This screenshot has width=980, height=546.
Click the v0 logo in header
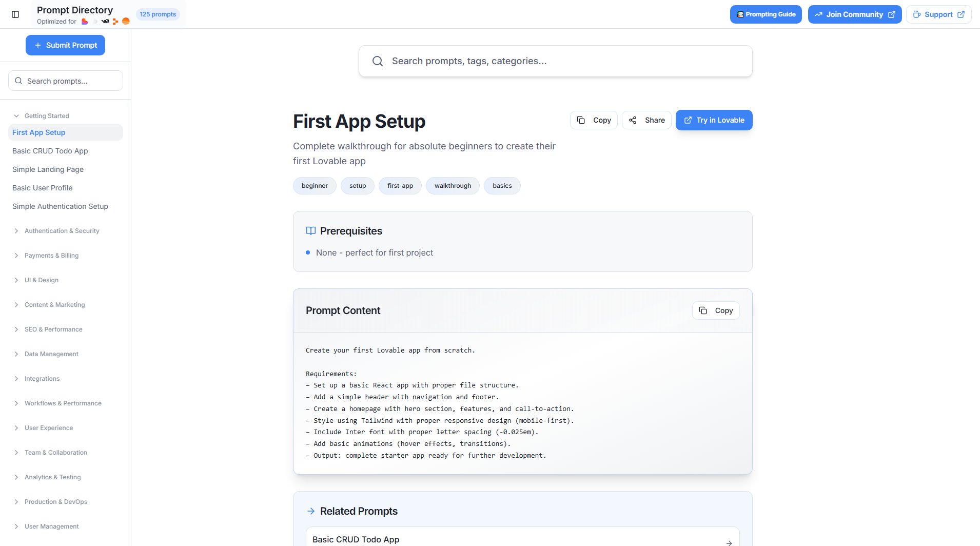pos(105,22)
